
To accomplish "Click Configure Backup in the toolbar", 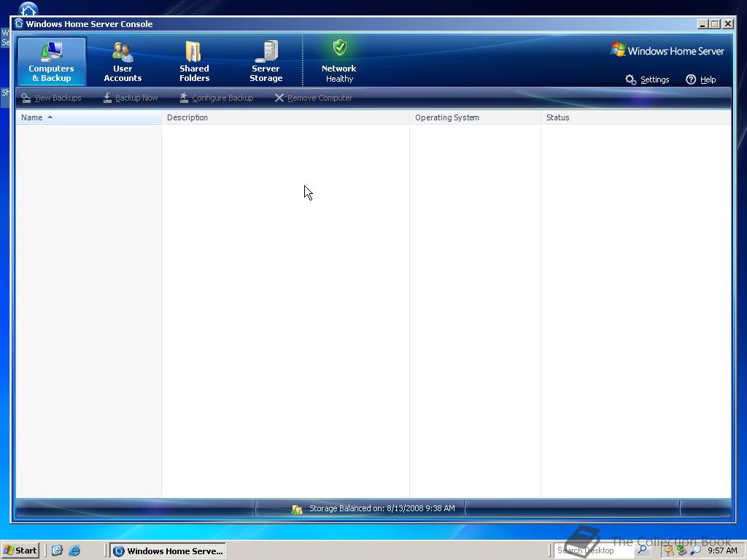I will (x=216, y=98).
